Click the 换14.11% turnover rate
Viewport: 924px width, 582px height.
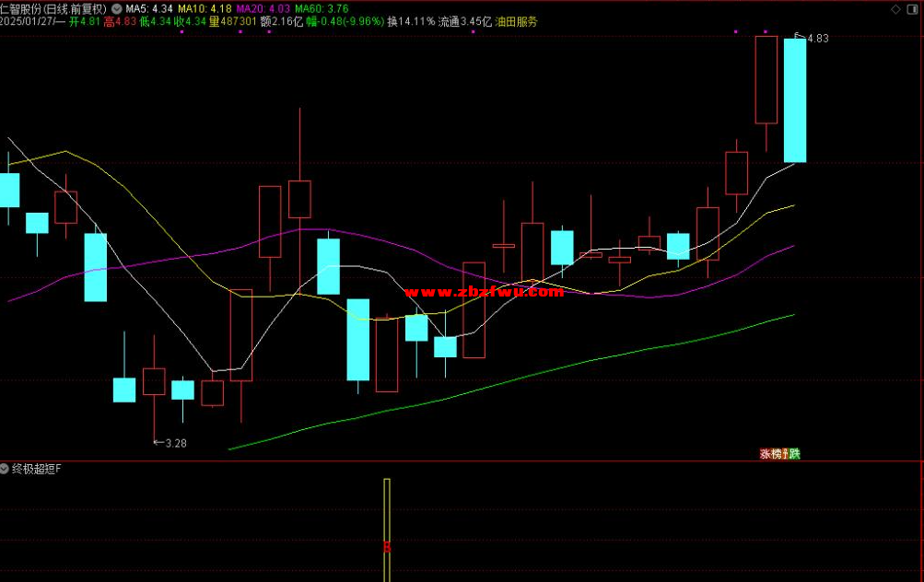tap(411, 22)
